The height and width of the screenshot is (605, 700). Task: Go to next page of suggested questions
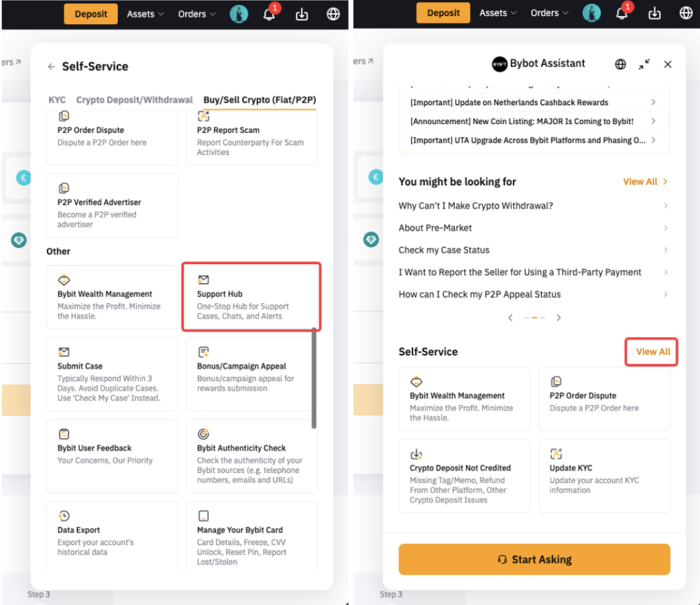click(559, 318)
